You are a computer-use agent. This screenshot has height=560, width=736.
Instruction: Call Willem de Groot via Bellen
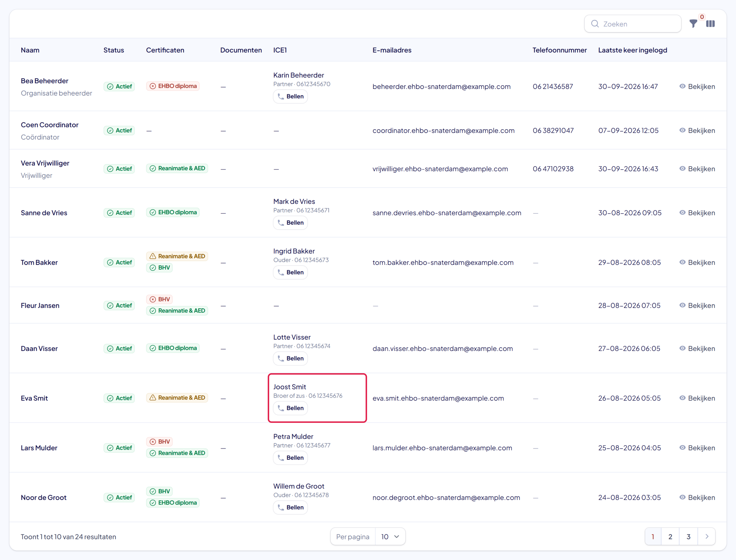290,507
